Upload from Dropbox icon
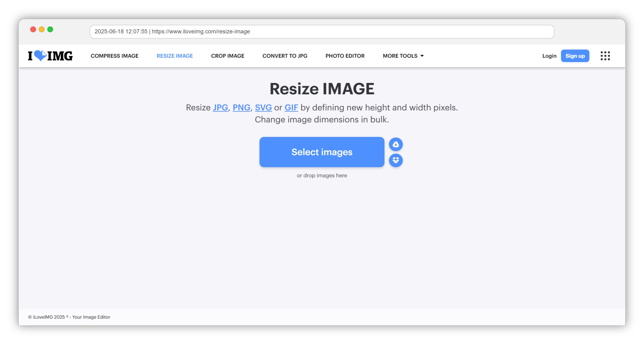Image resolution: width=644 pixels, height=344 pixels. click(395, 160)
